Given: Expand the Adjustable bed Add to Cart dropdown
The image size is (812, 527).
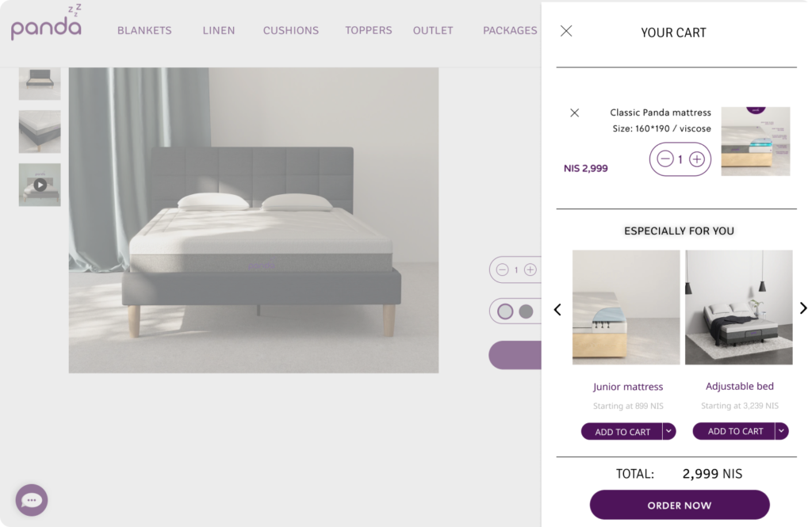Looking at the screenshot, I should point(781,430).
